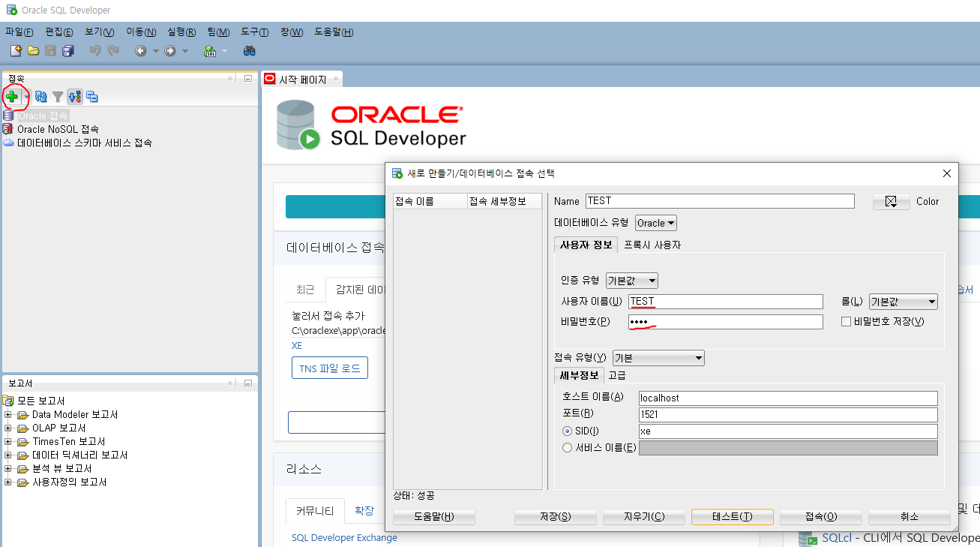Switch to the 사용자 정보 tab
This screenshot has height=547, width=980.
[586, 245]
